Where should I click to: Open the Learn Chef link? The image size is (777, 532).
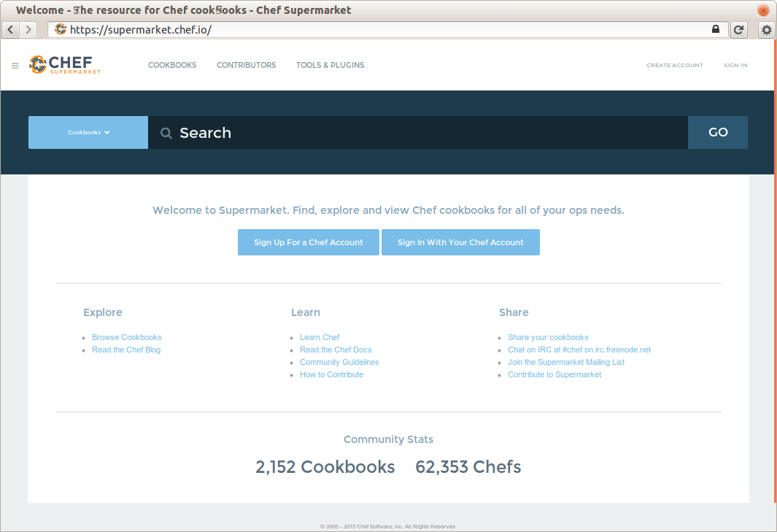coord(320,337)
